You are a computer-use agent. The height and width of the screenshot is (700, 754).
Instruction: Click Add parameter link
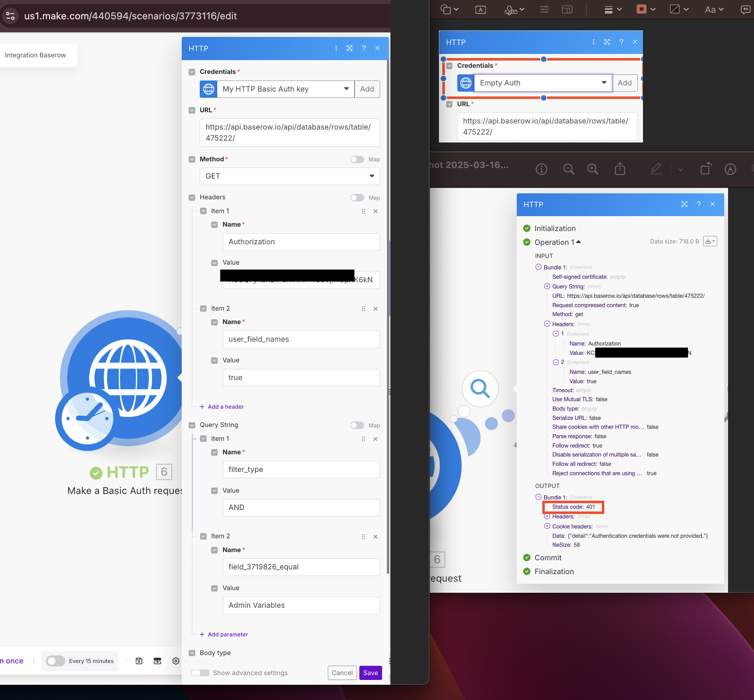click(x=224, y=635)
